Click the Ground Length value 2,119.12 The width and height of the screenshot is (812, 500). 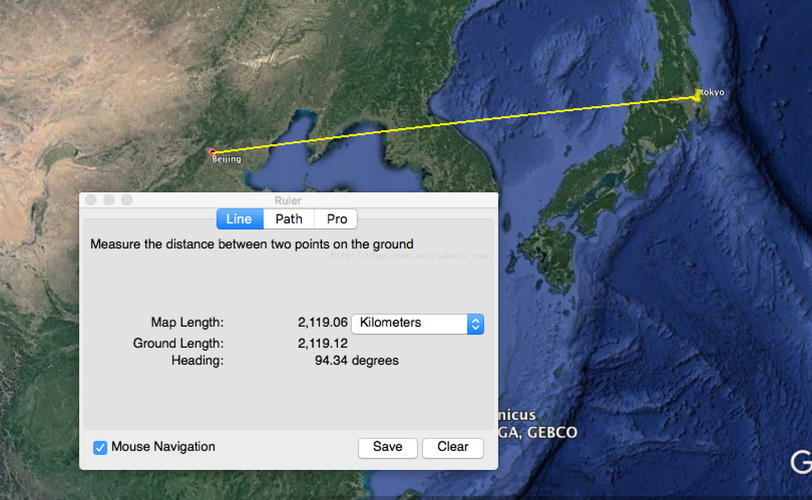(322, 343)
